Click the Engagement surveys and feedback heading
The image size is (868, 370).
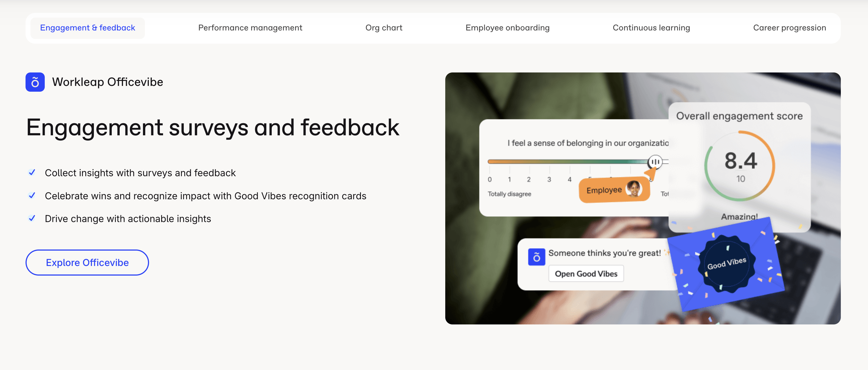click(213, 128)
